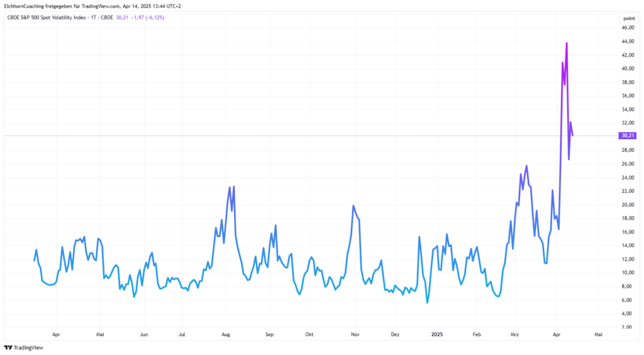Click the 20,00 price axis label
The image size is (644, 355).
coord(628,205)
